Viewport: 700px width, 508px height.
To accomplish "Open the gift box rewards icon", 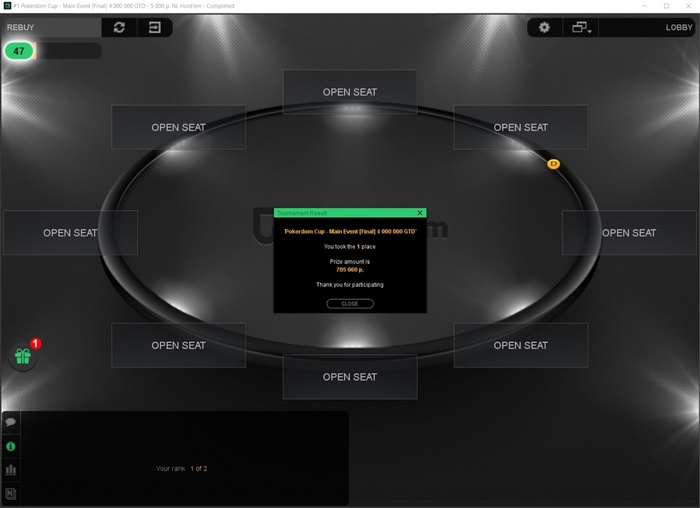I will pos(23,357).
